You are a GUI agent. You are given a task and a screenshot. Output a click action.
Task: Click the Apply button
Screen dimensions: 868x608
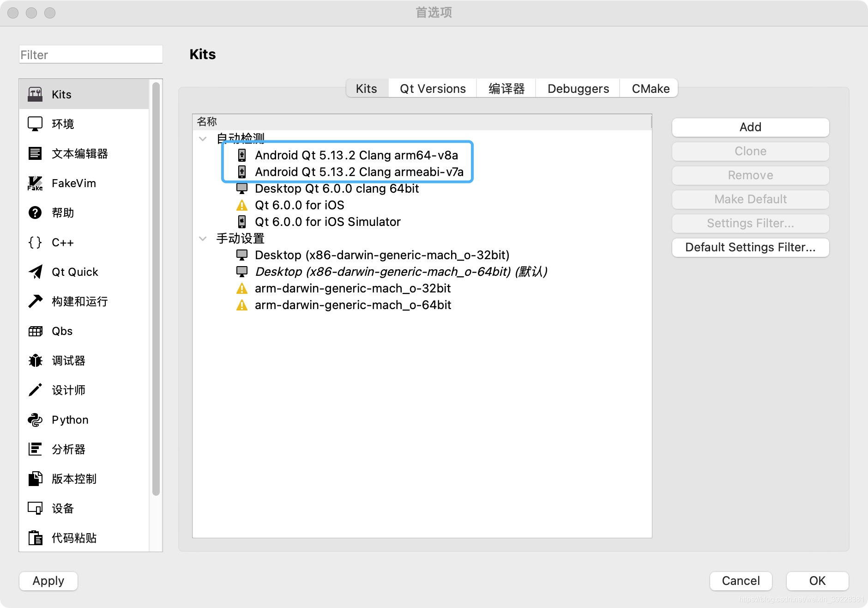pos(48,581)
